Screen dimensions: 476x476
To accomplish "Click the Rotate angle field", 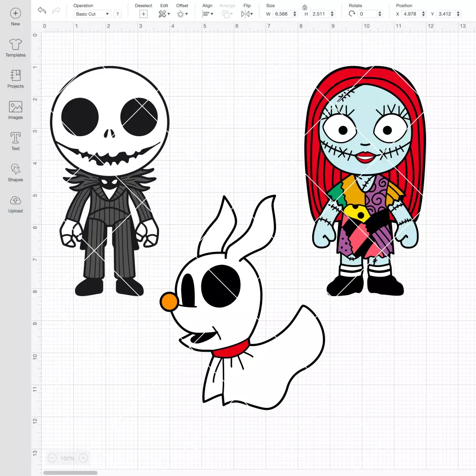I will click(x=367, y=14).
